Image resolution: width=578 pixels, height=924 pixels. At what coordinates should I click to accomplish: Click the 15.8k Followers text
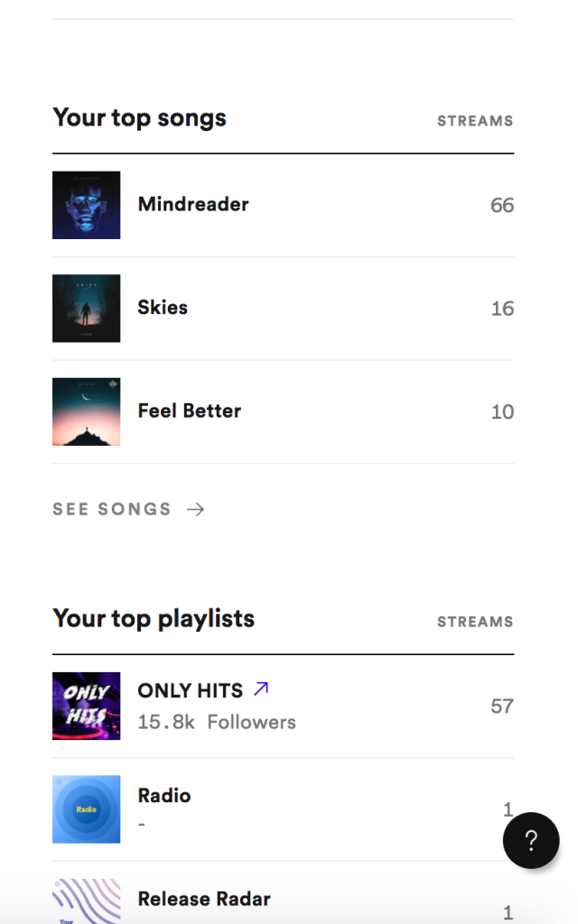click(x=217, y=722)
